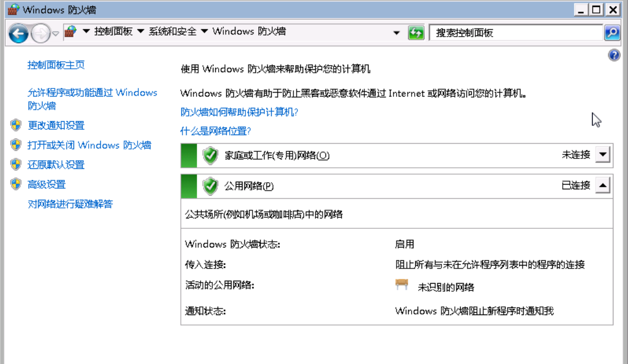Click the Back navigation arrow button

click(x=19, y=33)
